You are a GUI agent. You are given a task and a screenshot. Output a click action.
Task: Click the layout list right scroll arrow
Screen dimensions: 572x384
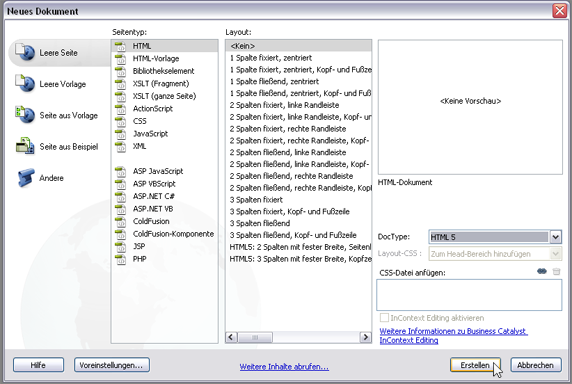tap(365, 337)
